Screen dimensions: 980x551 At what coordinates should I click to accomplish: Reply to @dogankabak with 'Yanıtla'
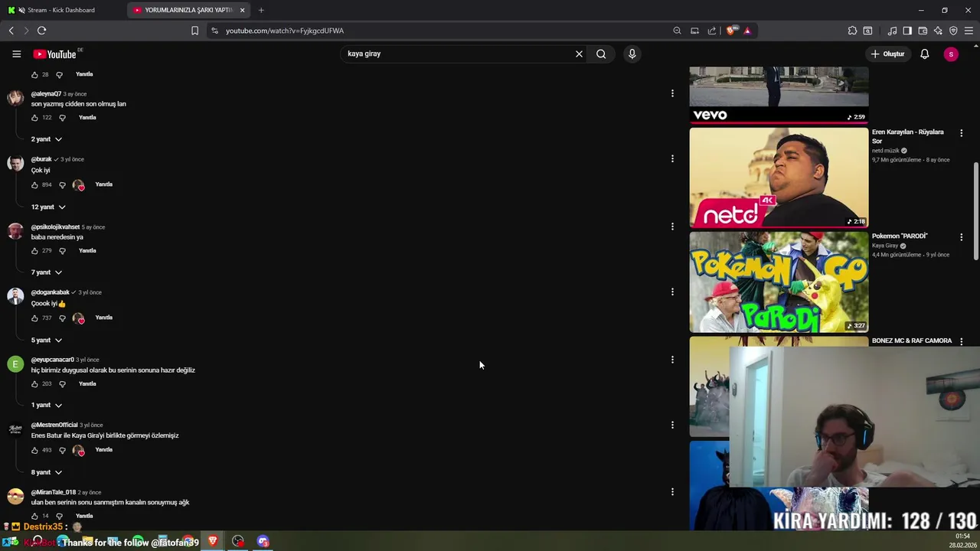point(104,318)
